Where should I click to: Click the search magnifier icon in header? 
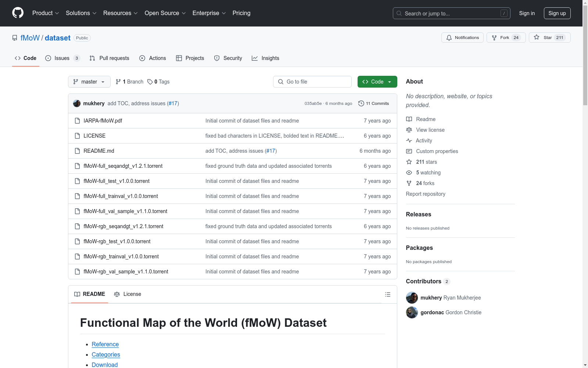point(399,13)
